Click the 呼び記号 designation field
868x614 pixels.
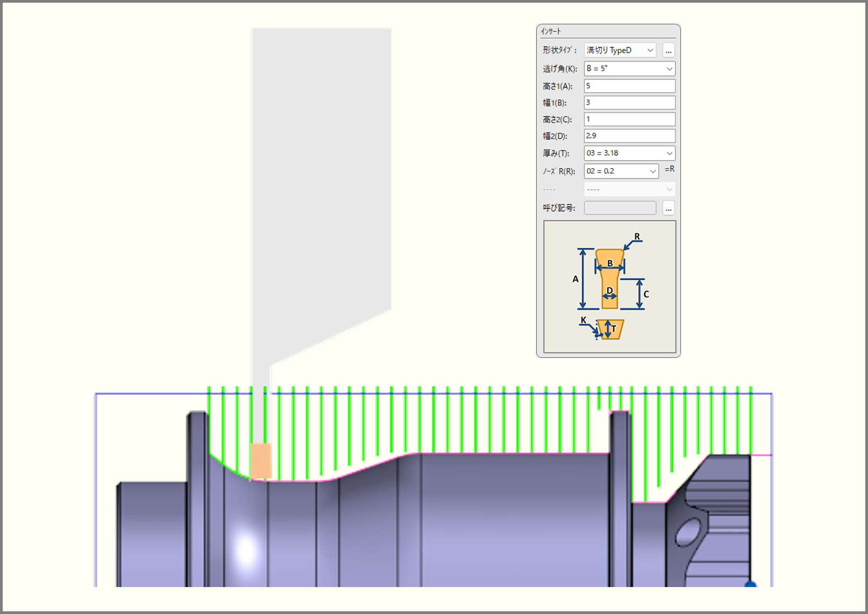tap(620, 208)
